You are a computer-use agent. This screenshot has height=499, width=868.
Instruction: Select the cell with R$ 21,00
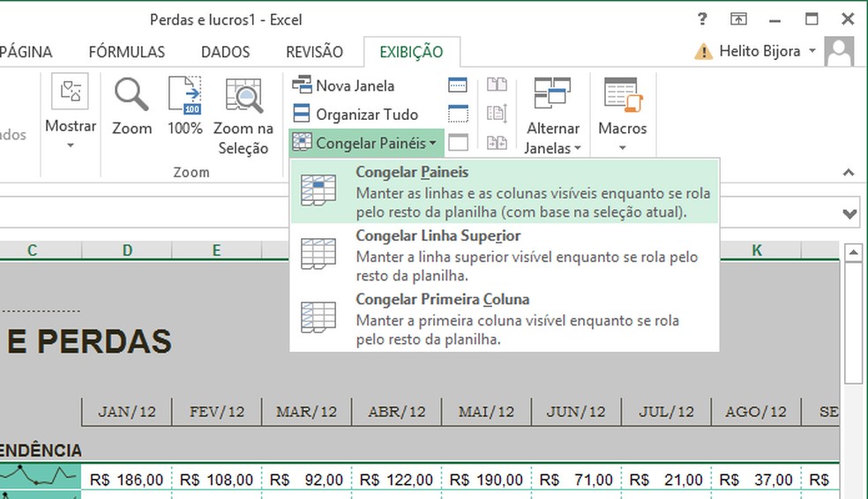pos(666,479)
